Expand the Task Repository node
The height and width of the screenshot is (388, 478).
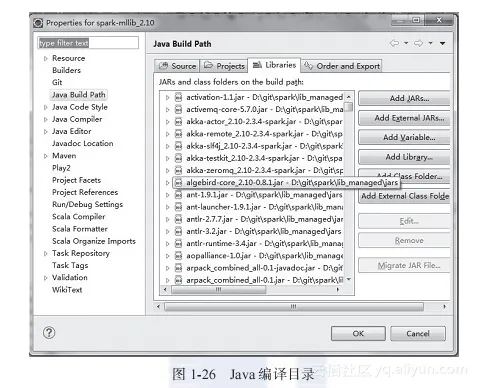(x=46, y=254)
